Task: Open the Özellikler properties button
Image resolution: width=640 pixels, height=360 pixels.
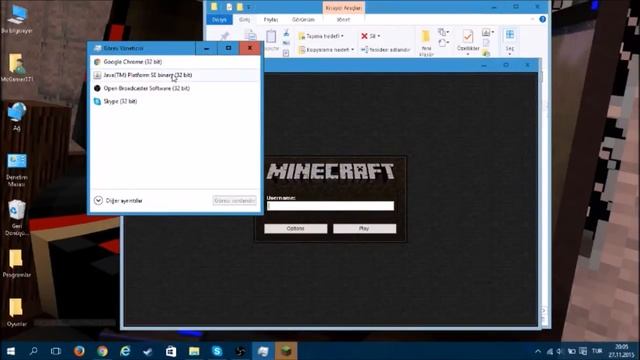Action: click(468, 41)
